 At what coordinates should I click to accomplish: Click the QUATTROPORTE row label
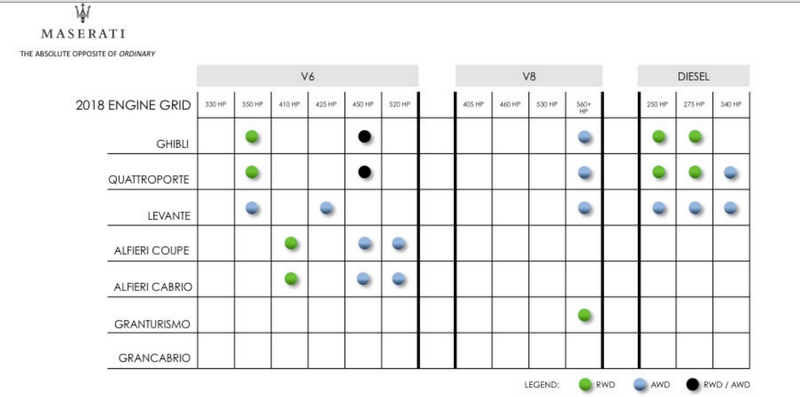coord(149,180)
